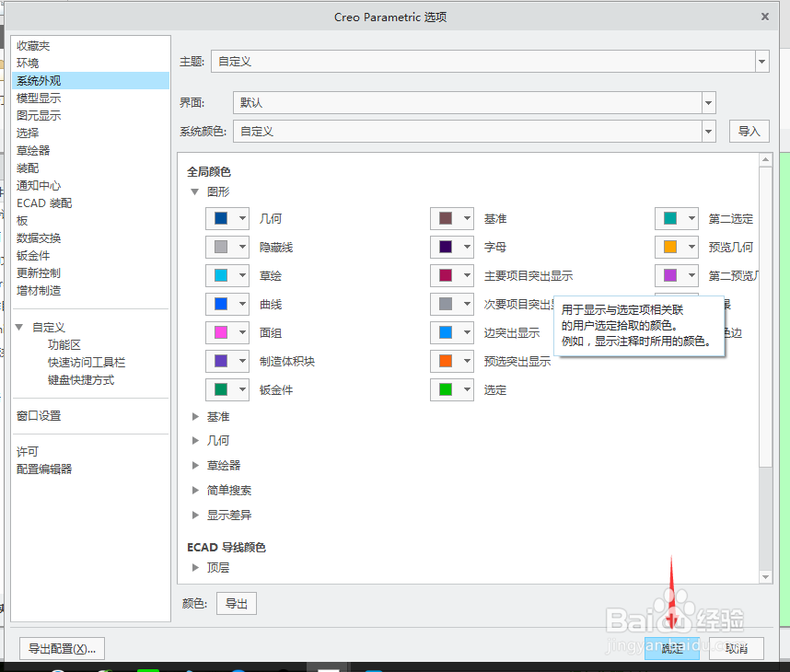
Task: Click the 导出 colors button
Action: pyautogui.click(x=237, y=604)
